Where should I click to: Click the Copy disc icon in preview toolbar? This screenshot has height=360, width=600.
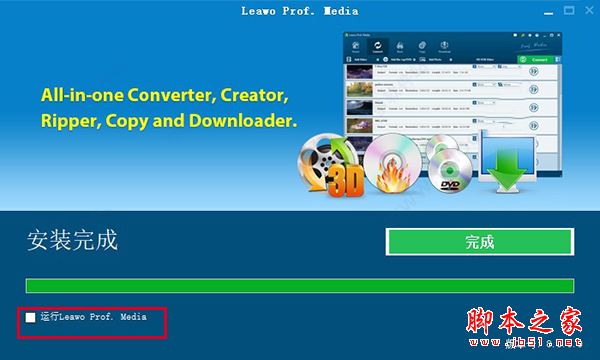tap(422, 47)
